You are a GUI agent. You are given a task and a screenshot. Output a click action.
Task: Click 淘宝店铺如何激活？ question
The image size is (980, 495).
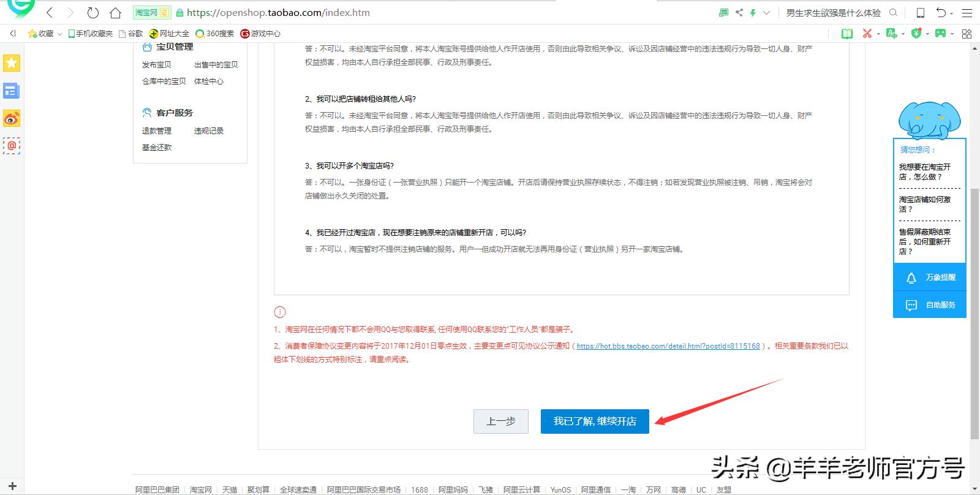coord(925,204)
